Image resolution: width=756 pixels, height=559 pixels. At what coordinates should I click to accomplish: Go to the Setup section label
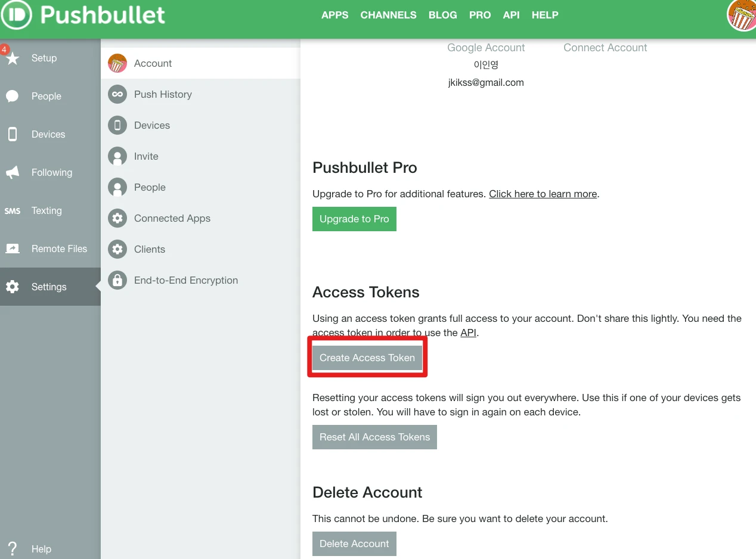point(44,58)
